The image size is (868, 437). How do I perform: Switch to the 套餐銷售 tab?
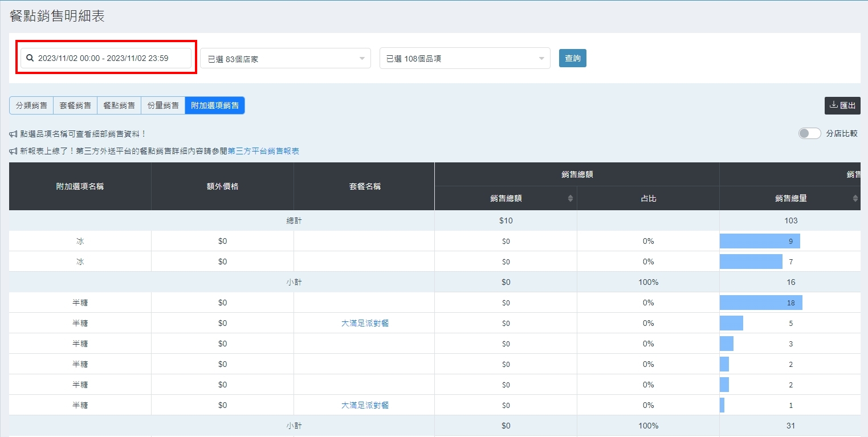pos(75,105)
